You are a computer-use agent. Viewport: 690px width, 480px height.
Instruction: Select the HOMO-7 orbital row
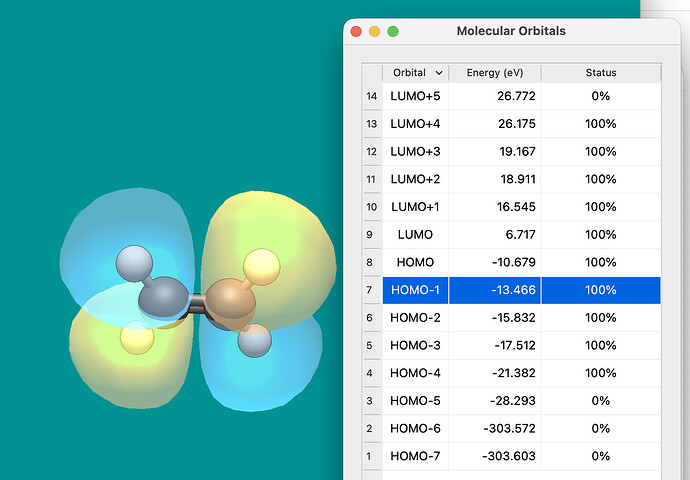click(x=414, y=456)
